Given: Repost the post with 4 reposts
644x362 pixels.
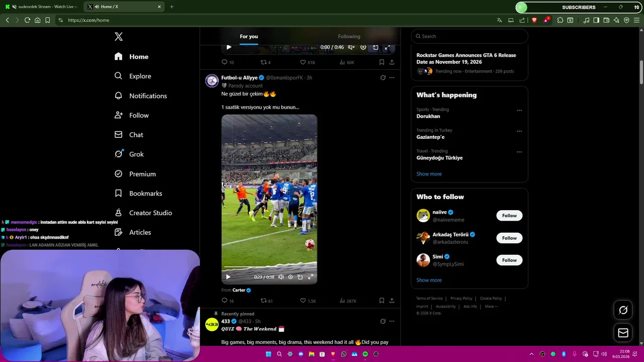Looking at the screenshot, I should [x=265, y=62].
